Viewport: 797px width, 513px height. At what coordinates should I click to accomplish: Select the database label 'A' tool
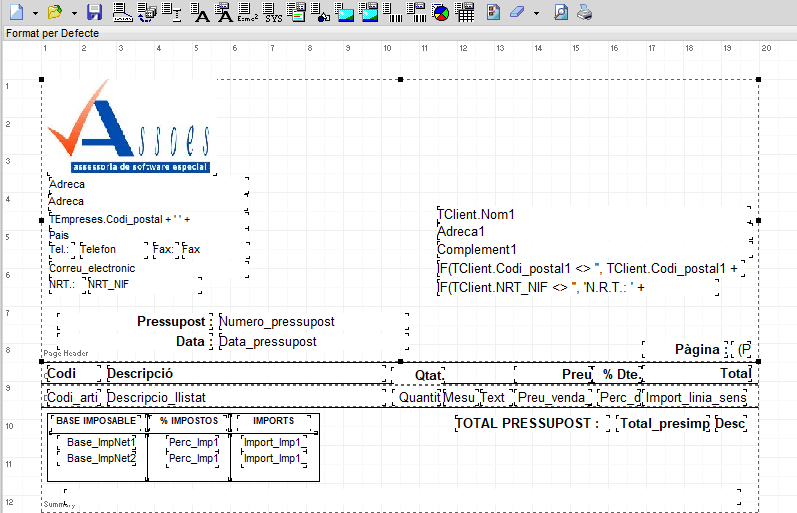point(224,12)
